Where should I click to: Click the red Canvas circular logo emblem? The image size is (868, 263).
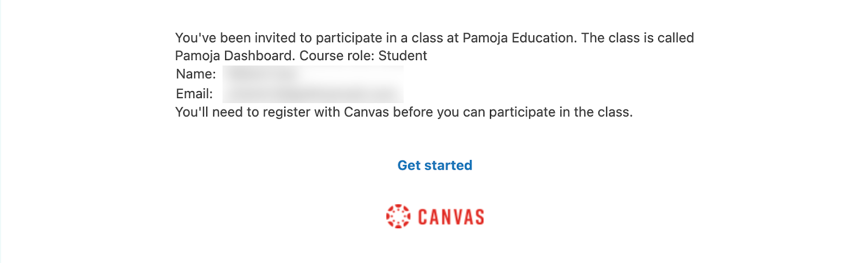pos(398,216)
